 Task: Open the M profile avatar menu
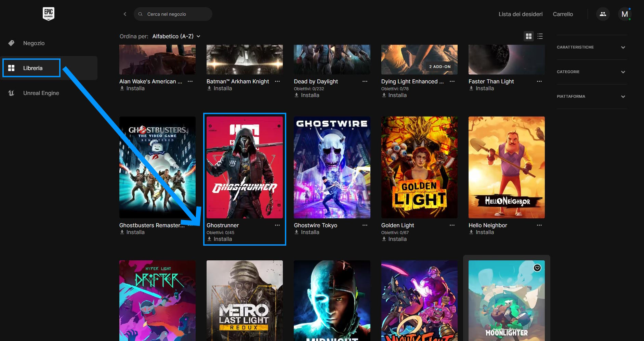[625, 14]
